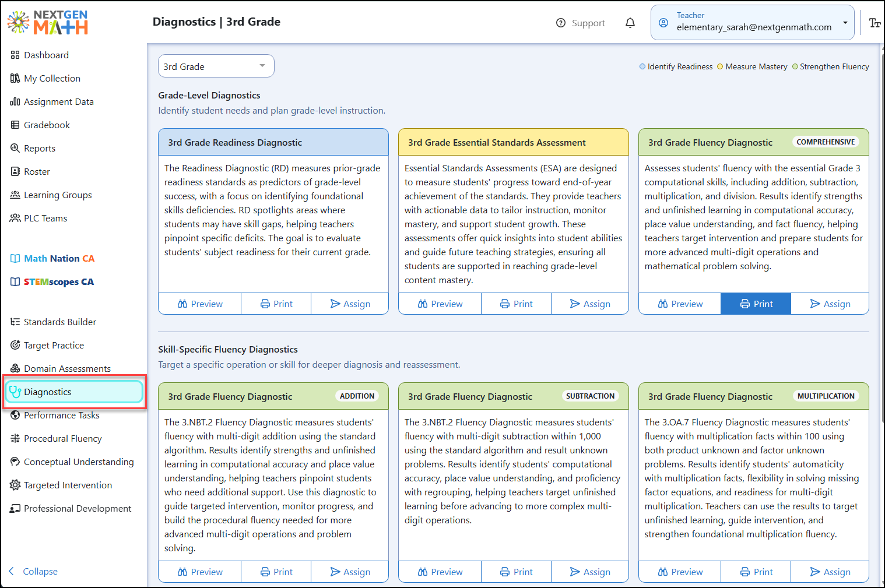Click the Roster icon
Viewport: 885px width, 588px height.
click(x=15, y=171)
